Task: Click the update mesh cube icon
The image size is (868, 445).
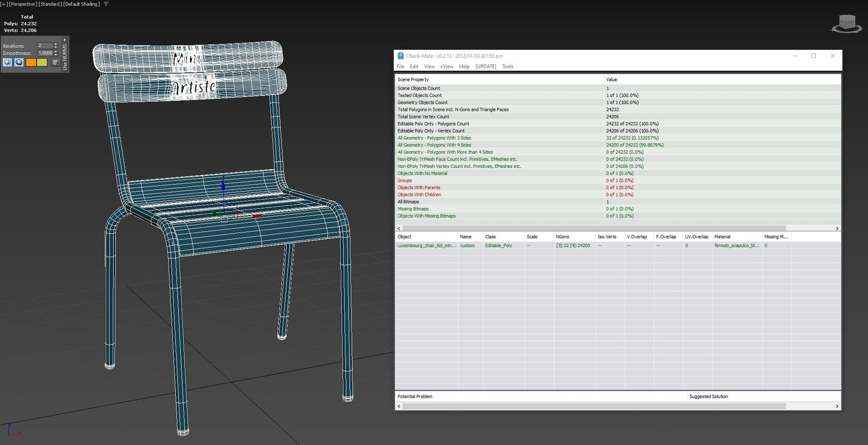Action: [56, 62]
